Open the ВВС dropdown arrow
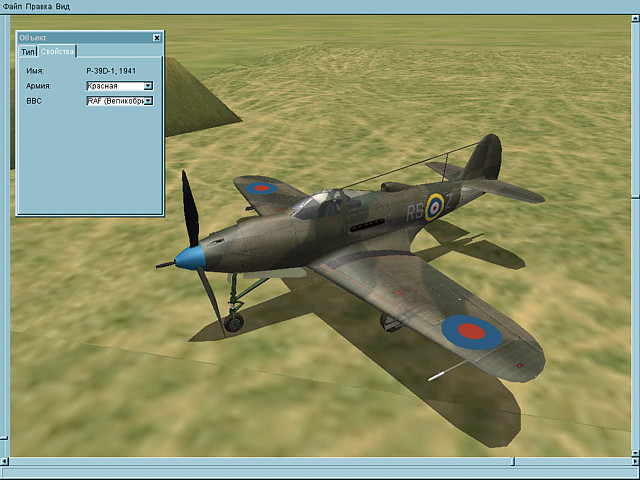 149,101
